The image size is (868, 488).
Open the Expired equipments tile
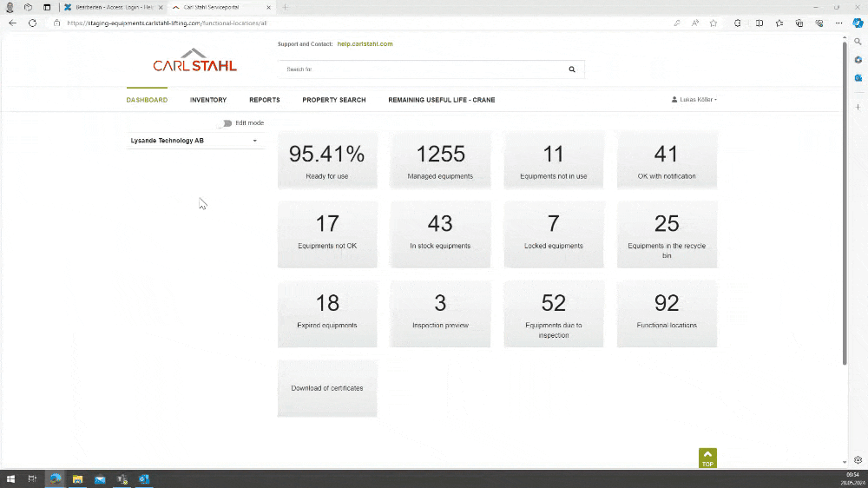tap(327, 313)
